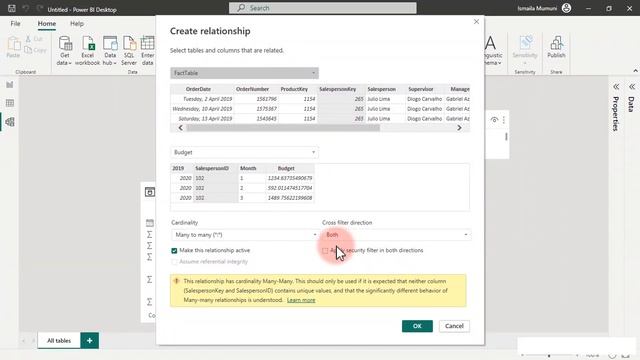This screenshot has height=360, width=640.
Task: Open the File menu
Action: [16, 24]
